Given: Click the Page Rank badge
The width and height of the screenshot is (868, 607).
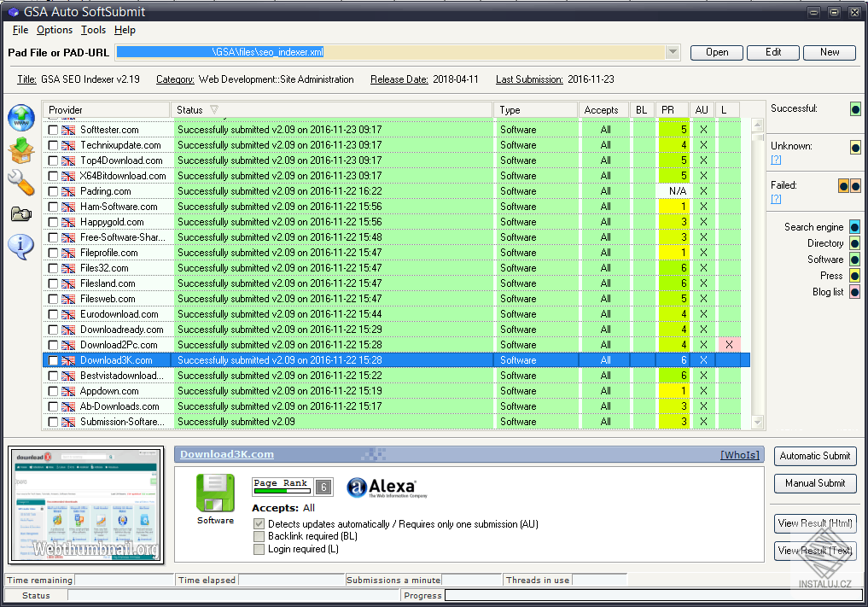Looking at the screenshot, I should pyautogui.click(x=292, y=487).
